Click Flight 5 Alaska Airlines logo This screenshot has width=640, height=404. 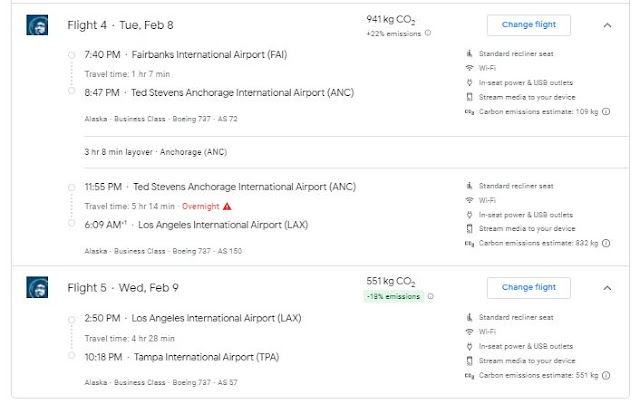pyautogui.click(x=36, y=289)
